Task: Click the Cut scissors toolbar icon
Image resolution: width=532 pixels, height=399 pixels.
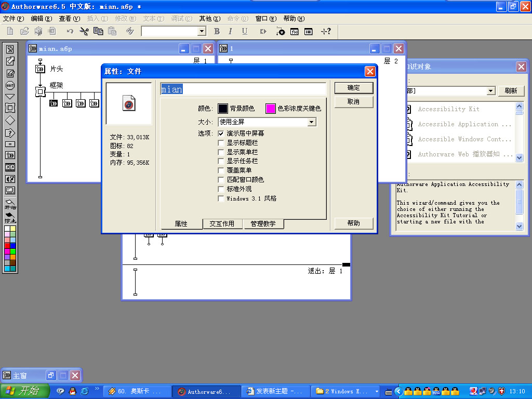Action: pyautogui.click(x=84, y=32)
